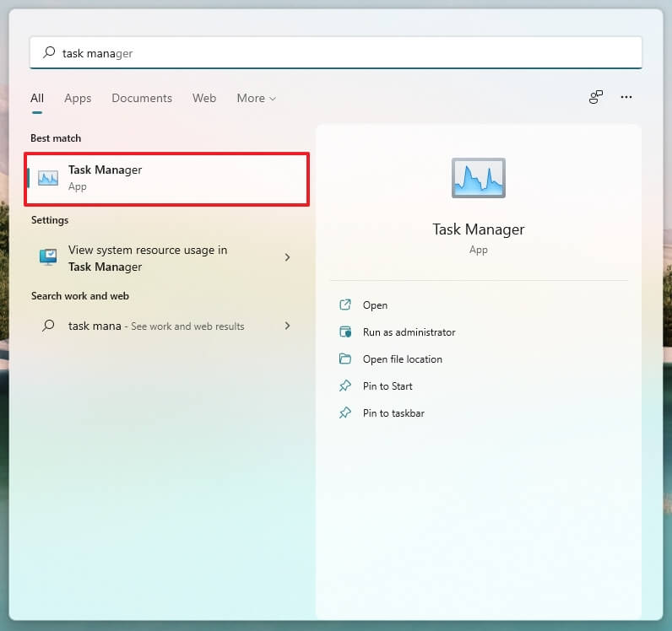
Task: Choose Run as administrator
Action: (409, 332)
